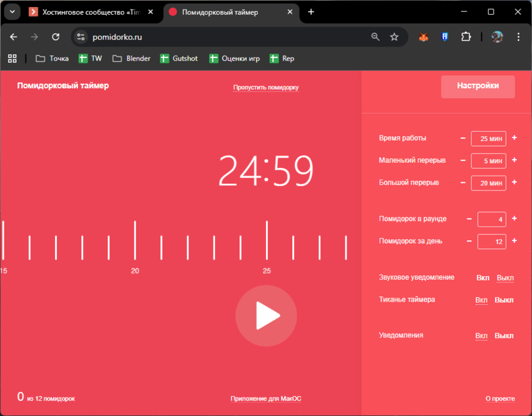532x416 pixels.
Task: Start the timer with the play button
Action: coord(266,316)
